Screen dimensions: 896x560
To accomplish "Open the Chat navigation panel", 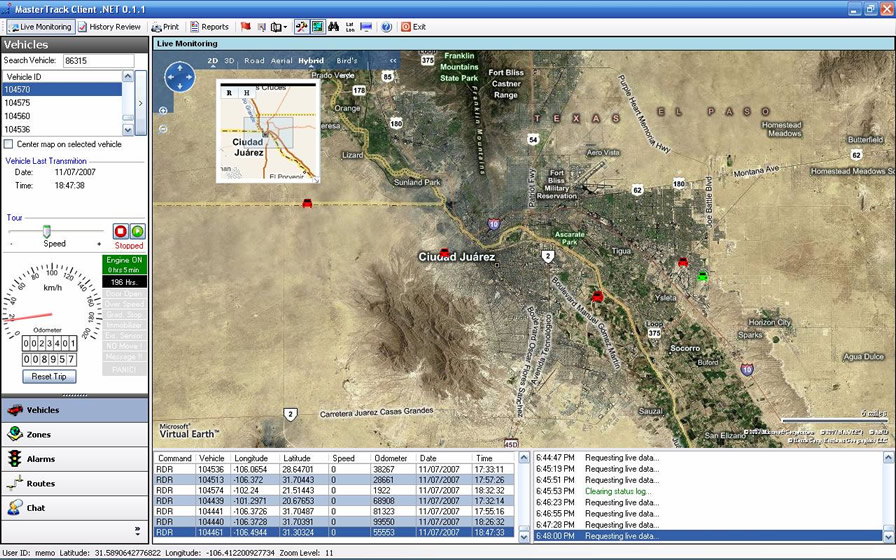I will (x=75, y=508).
